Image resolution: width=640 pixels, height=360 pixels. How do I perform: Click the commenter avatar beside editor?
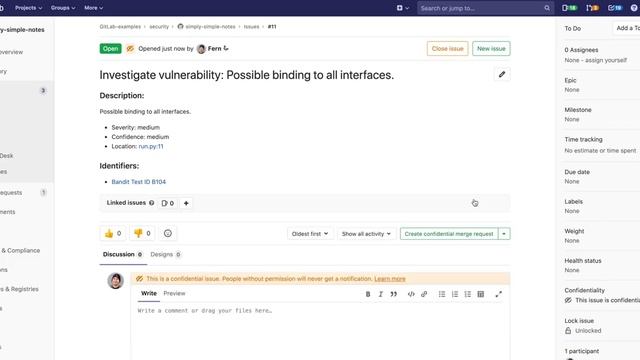click(116, 281)
